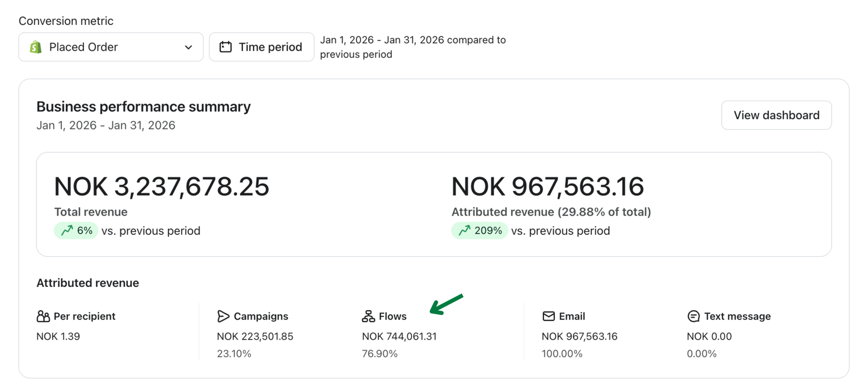Click the NOK 967,563.16 headline attributed revenue
This screenshot has height=390, width=868.
[x=547, y=186]
